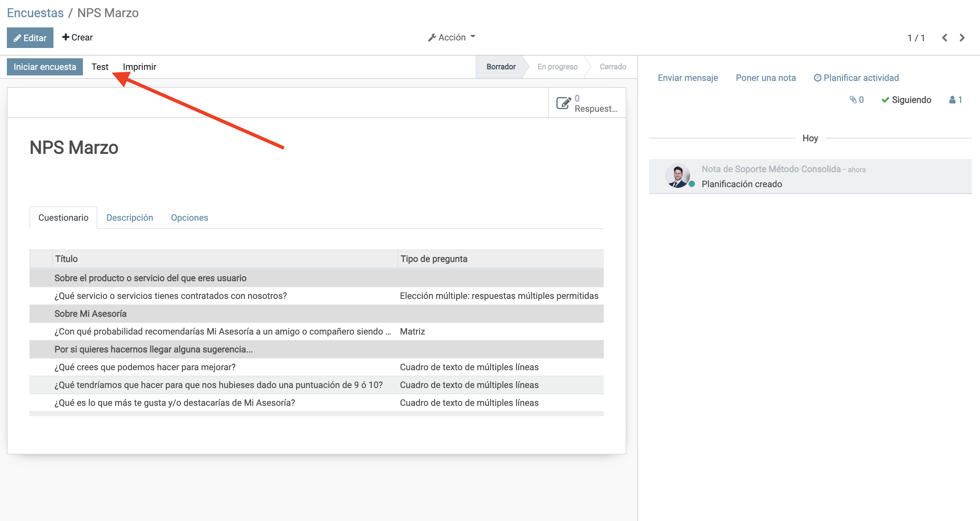Open the 'Sobre Mi Asesoría' section row
980x521 pixels.
tap(317, 314)
